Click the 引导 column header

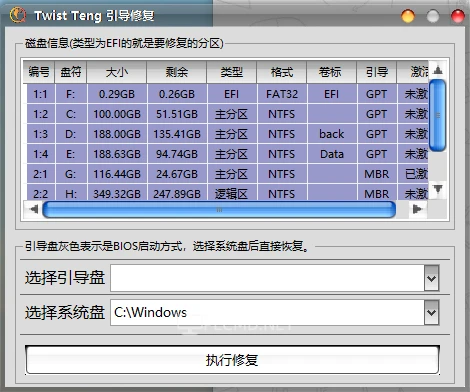[x=377, y=72]
